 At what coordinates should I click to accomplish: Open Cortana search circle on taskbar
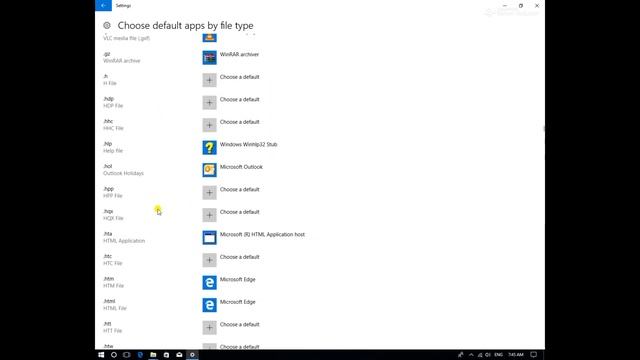coord(114,355)
